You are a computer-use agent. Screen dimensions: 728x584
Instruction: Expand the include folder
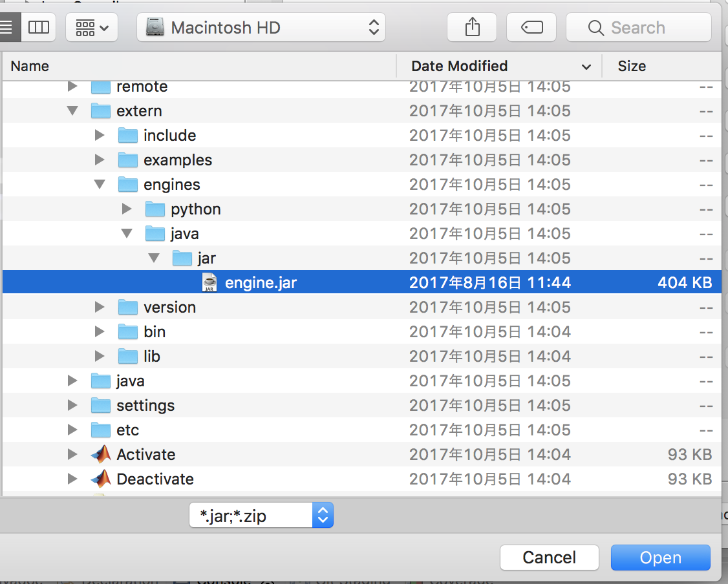(100, 135)
